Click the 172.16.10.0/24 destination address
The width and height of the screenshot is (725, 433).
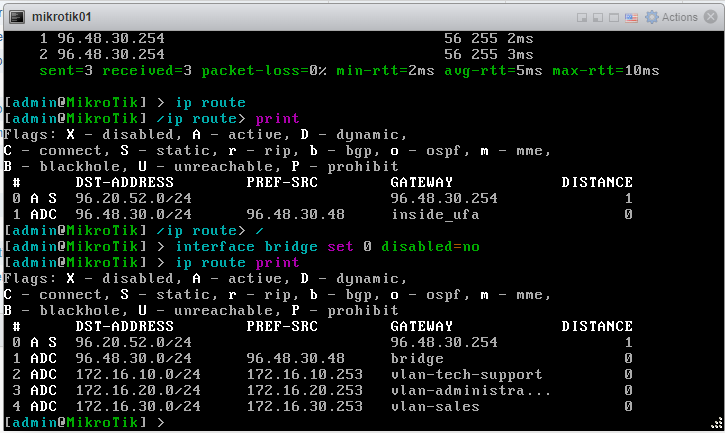click(x=138, y=374)
